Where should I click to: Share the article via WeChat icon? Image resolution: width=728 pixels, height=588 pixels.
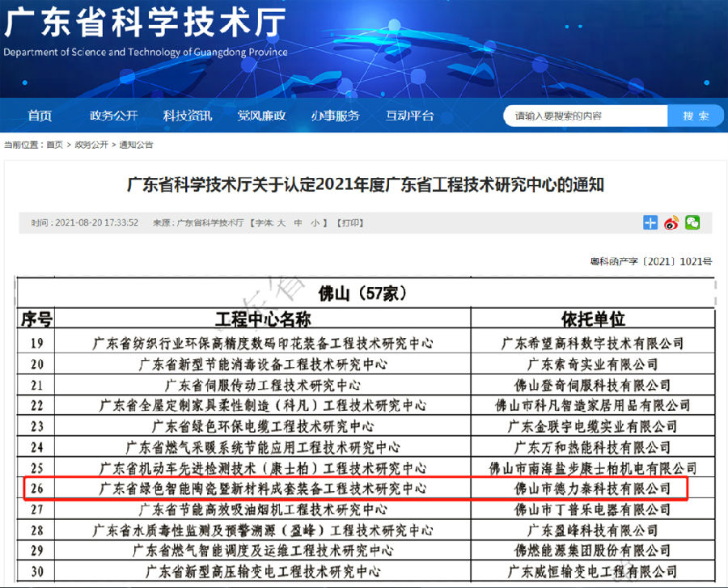(x=692, y=222)
